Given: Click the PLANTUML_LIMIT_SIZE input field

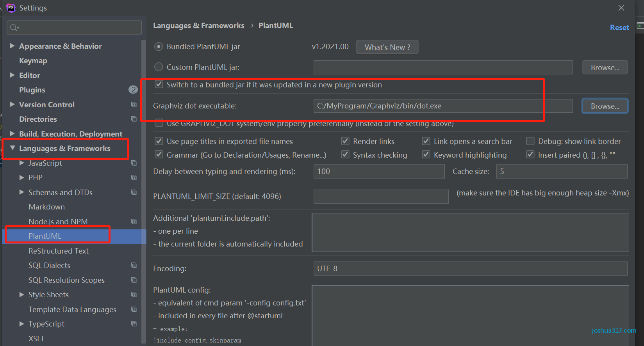Looking at the screenshot, I should (x=381, y=197).
